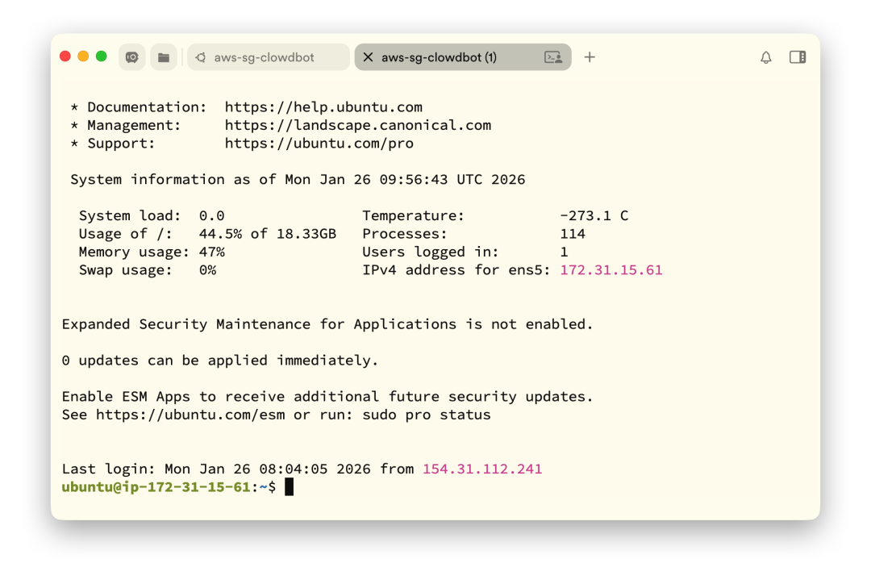Click the 'Enable ESM Apps' message line
The image size is (871, 588).
point(327,396)
